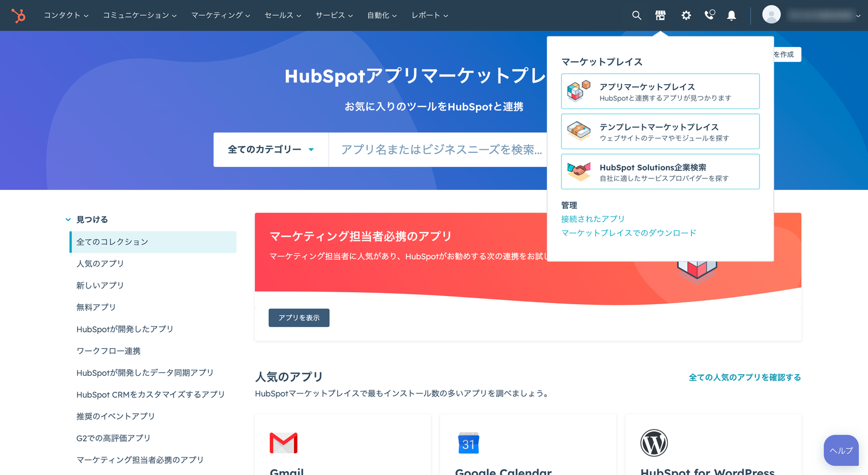
Task: Click the マーケティング担当者必携のアプリ banner heading
Action: tap(361, 236)
